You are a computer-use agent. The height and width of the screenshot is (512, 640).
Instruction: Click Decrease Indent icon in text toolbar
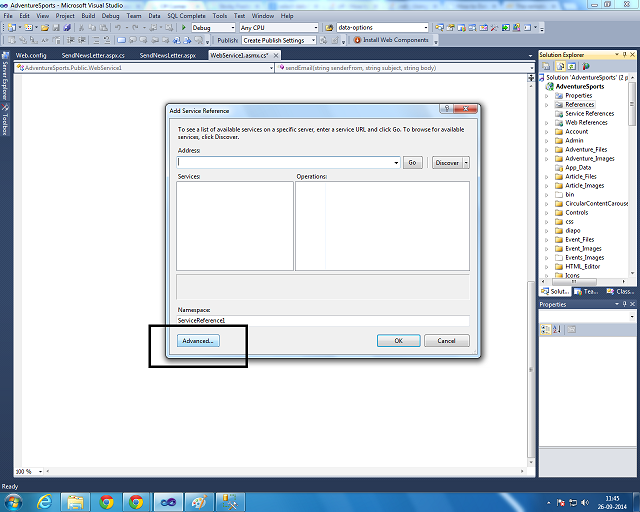71,40
